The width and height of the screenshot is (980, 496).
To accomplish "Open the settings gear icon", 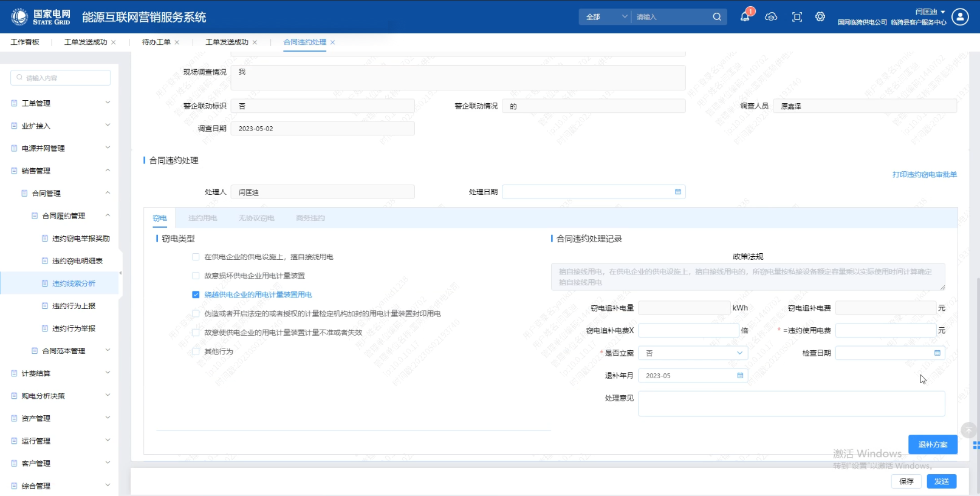I will coord(820,17).
